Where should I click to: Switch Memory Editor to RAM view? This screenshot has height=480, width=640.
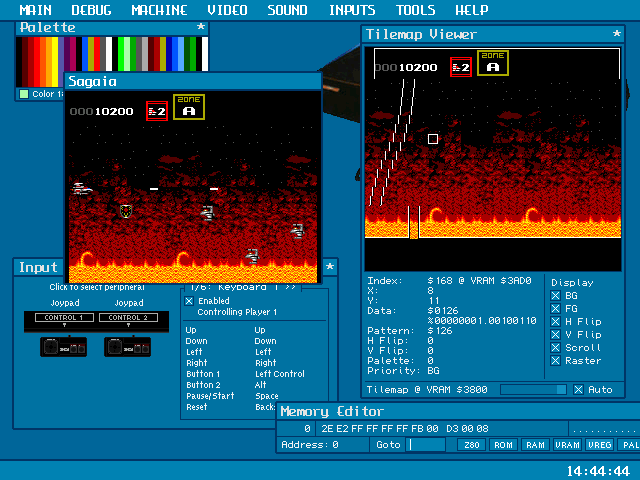[x=535, y=445]
